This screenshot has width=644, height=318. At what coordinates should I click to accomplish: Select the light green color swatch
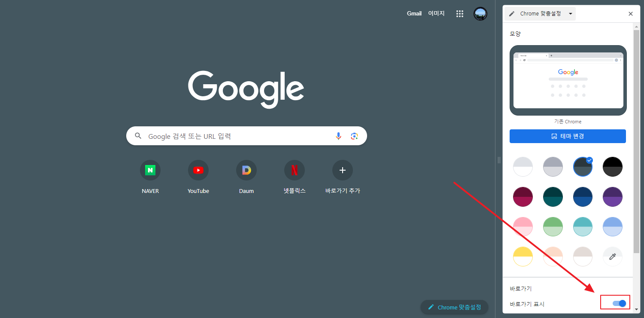point(553,226)
